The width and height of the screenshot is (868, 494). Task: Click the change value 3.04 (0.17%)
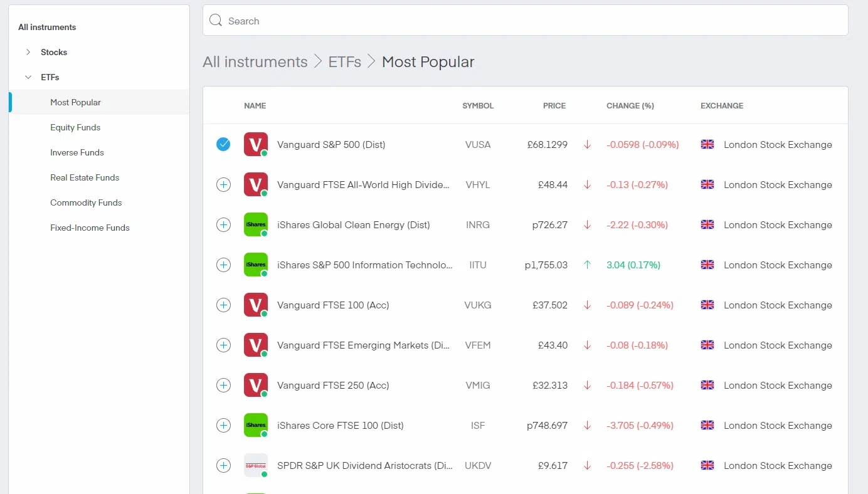(633, 265)
